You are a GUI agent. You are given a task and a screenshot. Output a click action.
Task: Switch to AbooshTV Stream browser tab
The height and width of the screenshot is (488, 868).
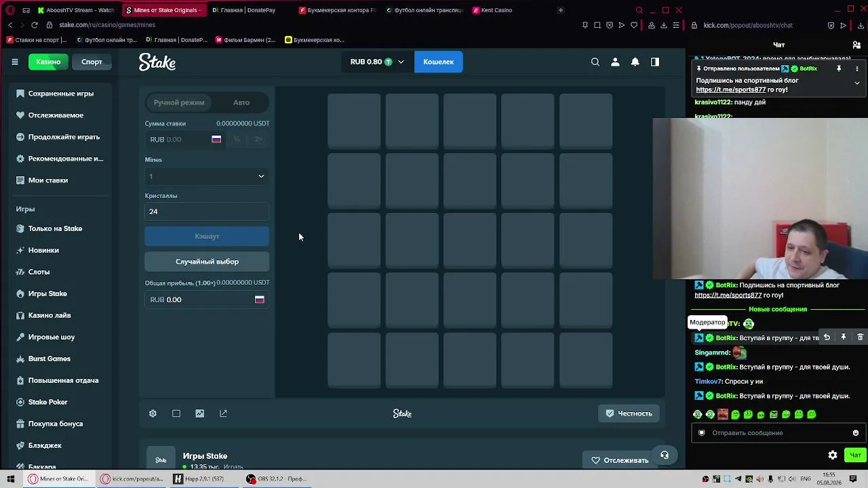click(x=76, y=10)
